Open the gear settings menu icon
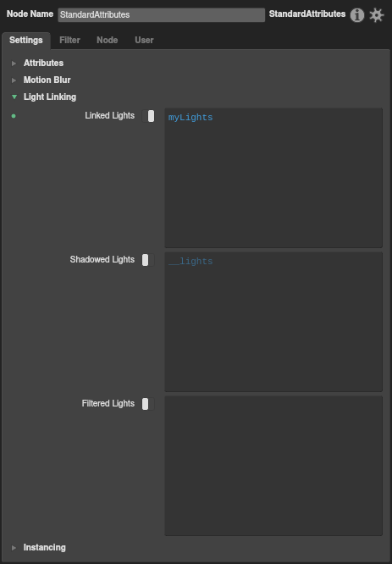The width and height of the screenshot is (392, 564). click(x=377, y=15)
